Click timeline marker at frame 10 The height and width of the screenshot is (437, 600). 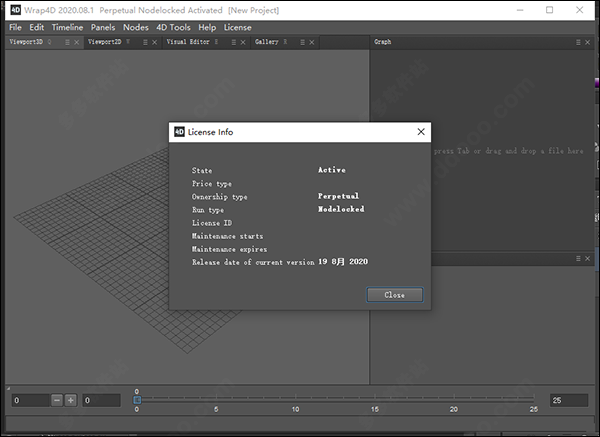click(x=295, y=409)
